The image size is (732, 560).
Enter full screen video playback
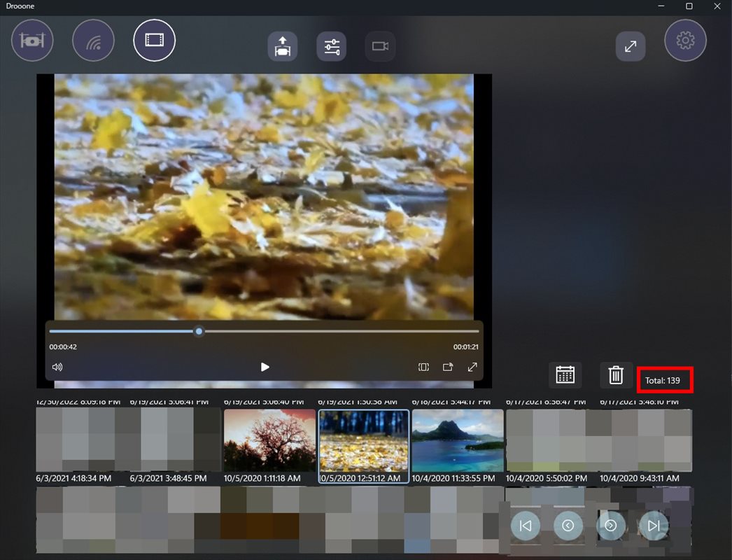(472, 367)
